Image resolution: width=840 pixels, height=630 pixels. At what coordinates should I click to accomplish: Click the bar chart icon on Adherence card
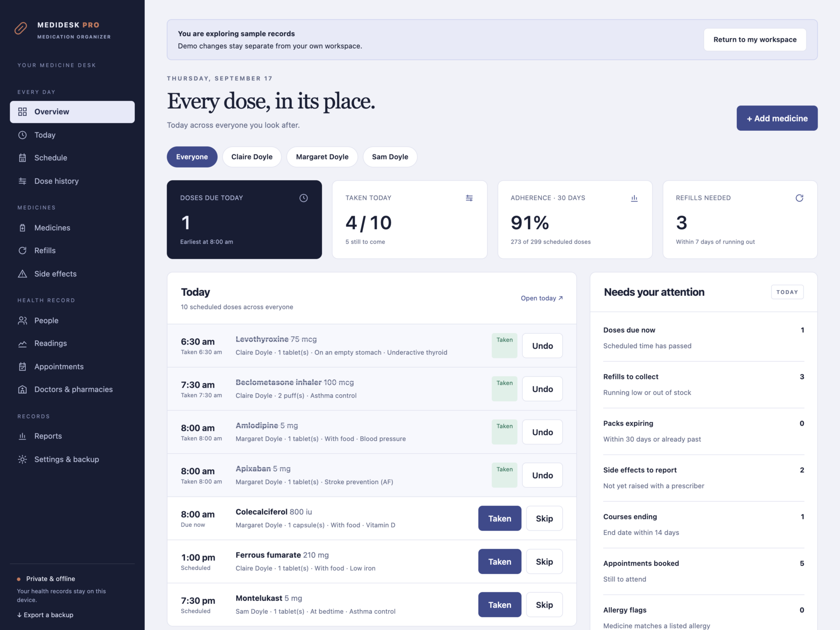click(634, 198)
